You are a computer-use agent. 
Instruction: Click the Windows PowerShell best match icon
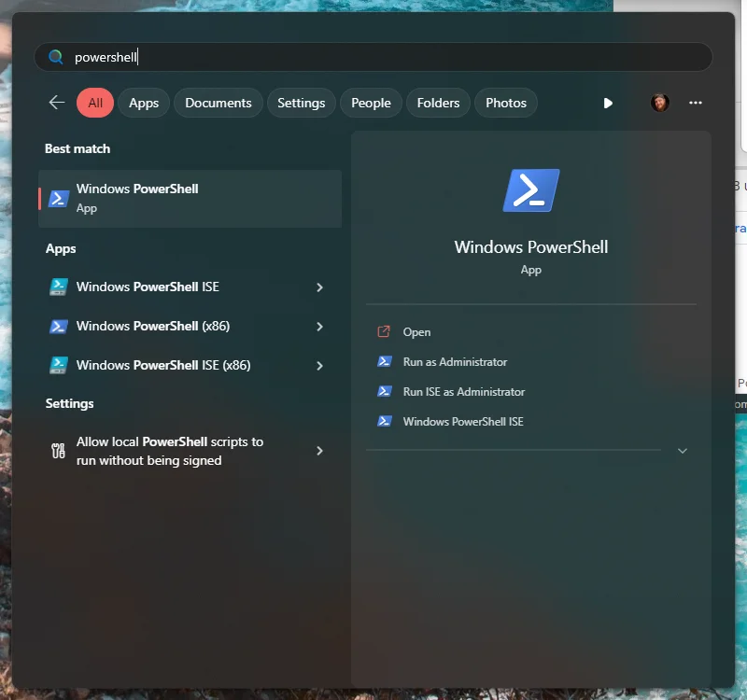(x=59, y=199)
